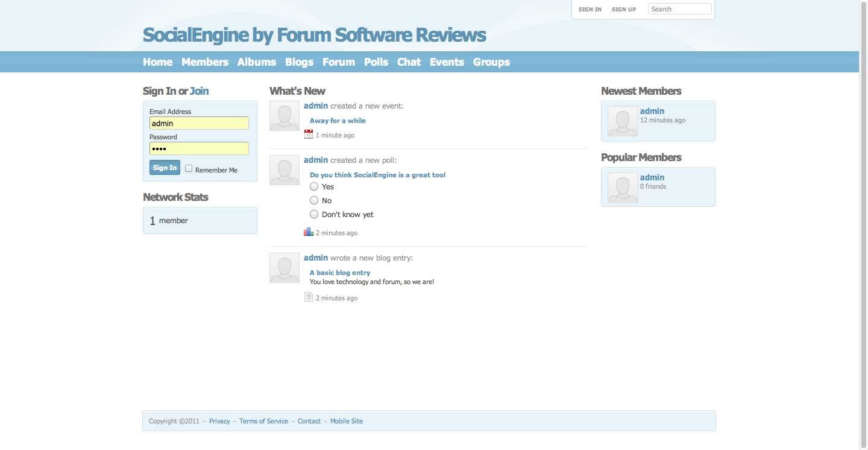The width and height of the screenshot is (868, 450).
Task: Enable the Remember Me checkbox
Action: 189,169
